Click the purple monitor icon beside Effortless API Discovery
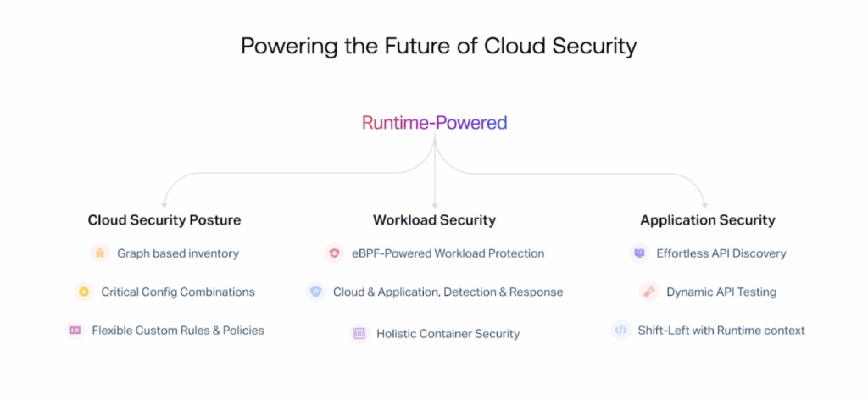This screenshot has height=400, width=868. (x=639, y=253)
